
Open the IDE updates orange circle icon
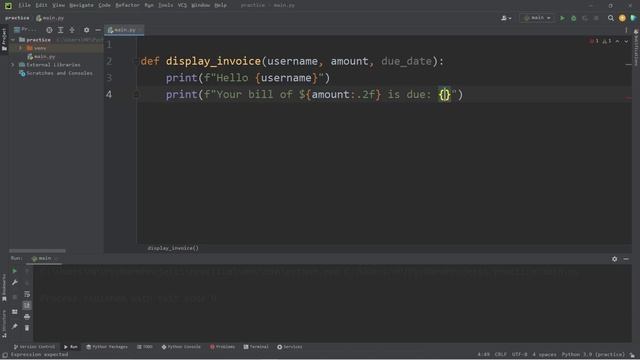click(622, 18)
